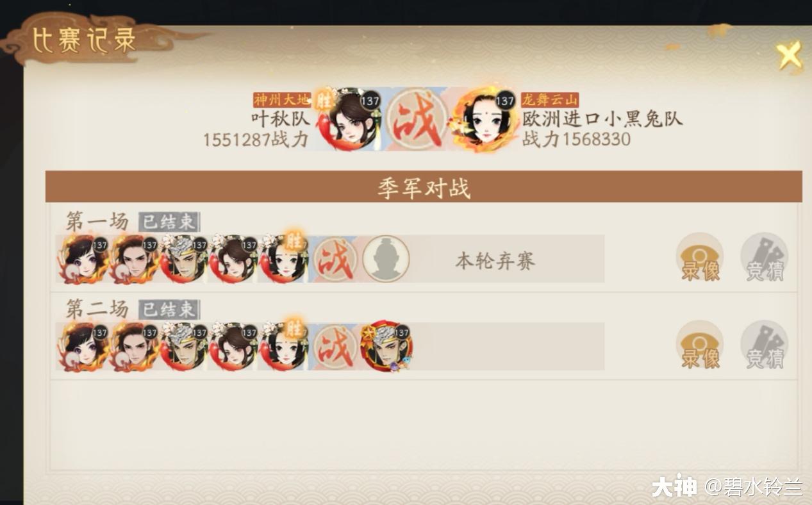Open 录像 replay for 第一场
Image resolution: width=812 pixels, height=505 pixels.
pyautogui.click(x=700, y=258)
